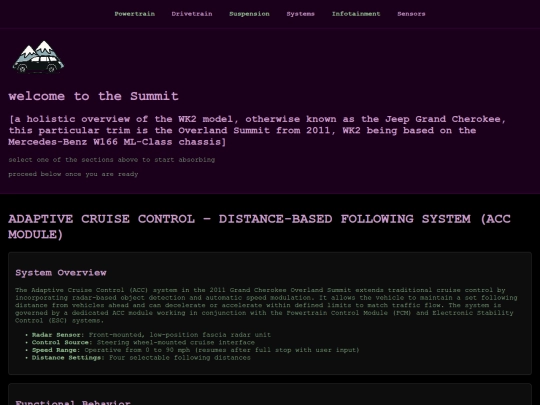Viewport: 540px width, 405px height.
Task: Click 'proceed below once you are ready' text
Action: coord(73,174)
